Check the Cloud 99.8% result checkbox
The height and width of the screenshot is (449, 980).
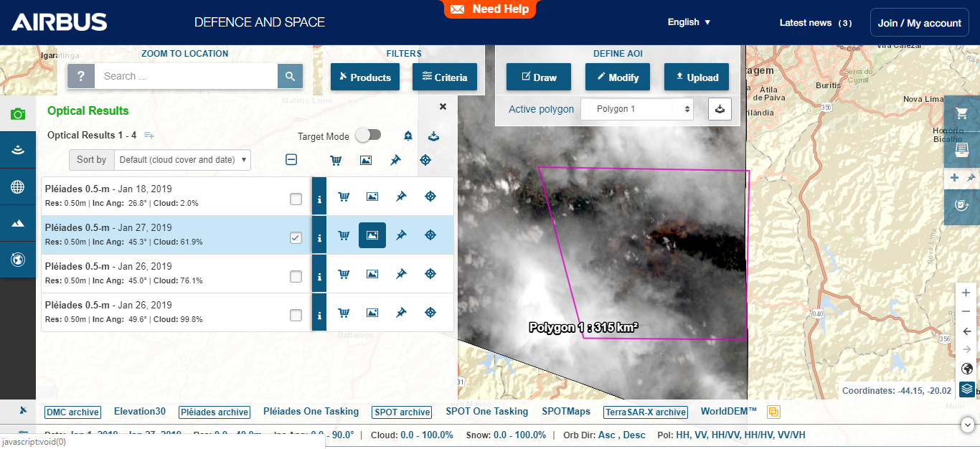296,315
